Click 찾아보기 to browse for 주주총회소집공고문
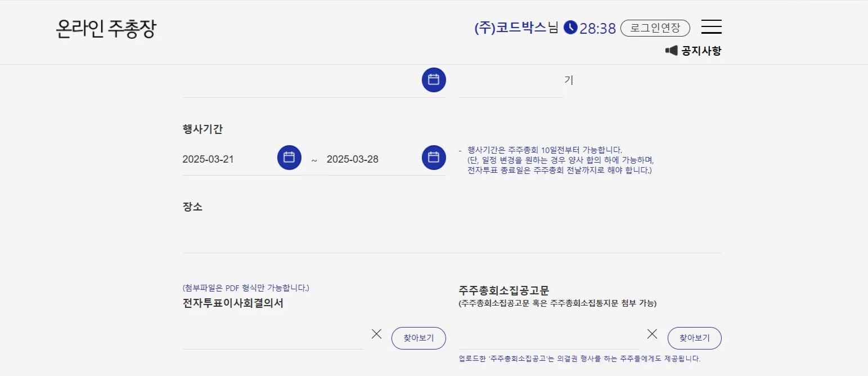868x376 pixels. pos(694,338)
